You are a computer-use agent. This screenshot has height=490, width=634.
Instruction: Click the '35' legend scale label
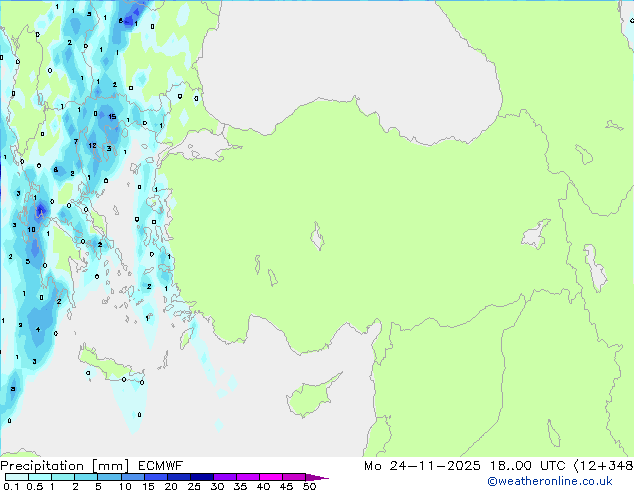click(x=240, y=486)
